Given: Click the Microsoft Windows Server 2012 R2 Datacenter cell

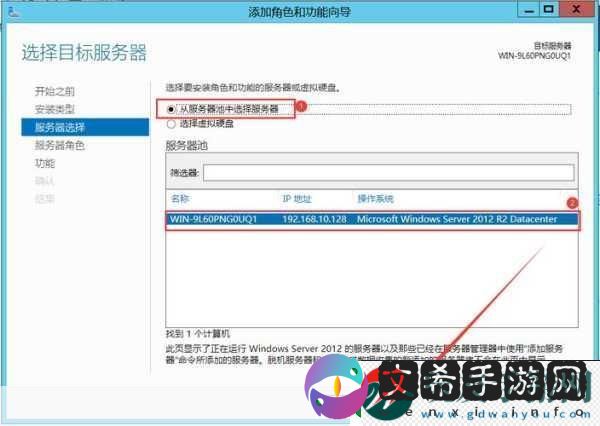Looking at the screenshot, I should [457, 219].
